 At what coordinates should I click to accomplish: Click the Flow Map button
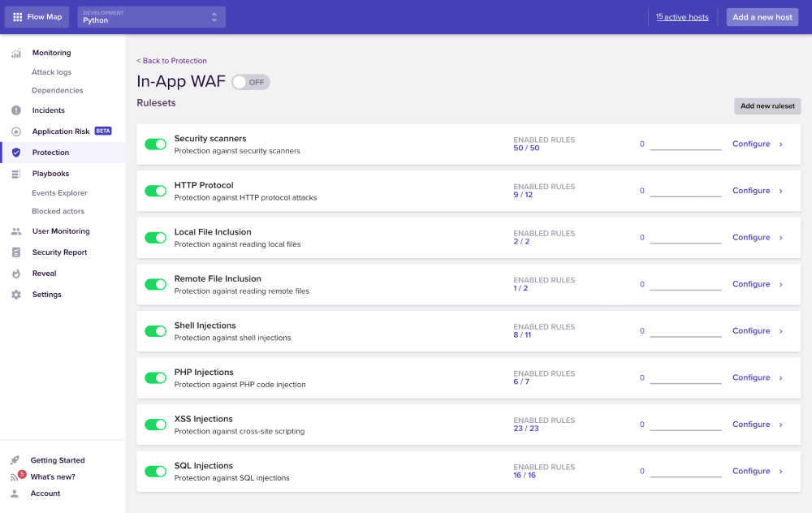pos(37,17)
